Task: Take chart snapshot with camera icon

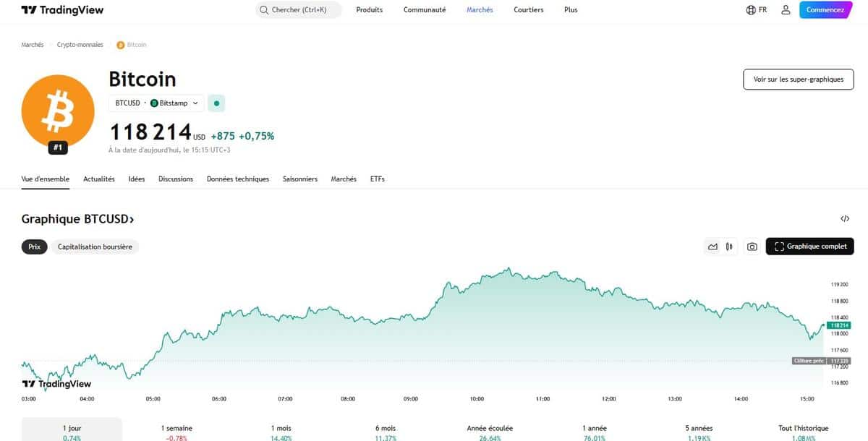Action: point(752,247)
